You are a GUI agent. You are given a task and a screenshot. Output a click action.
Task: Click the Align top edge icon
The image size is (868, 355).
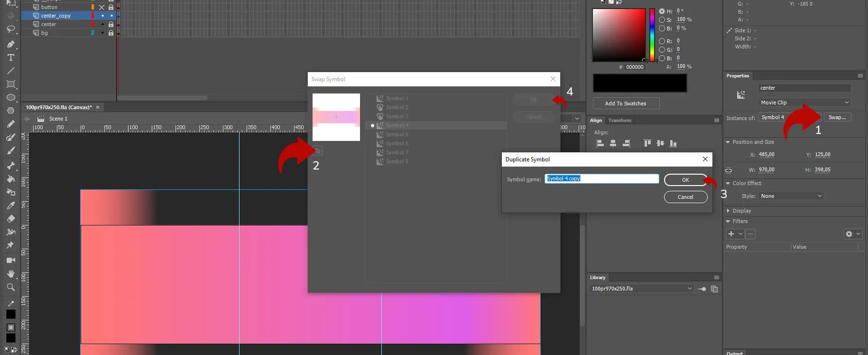point(647,143)
